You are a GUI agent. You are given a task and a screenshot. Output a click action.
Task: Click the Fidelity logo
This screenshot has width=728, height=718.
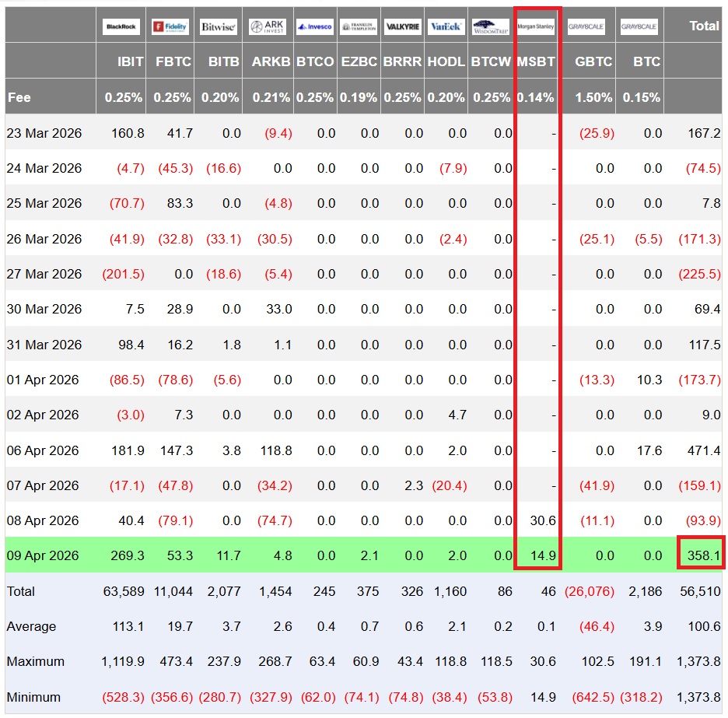point(170,26)
